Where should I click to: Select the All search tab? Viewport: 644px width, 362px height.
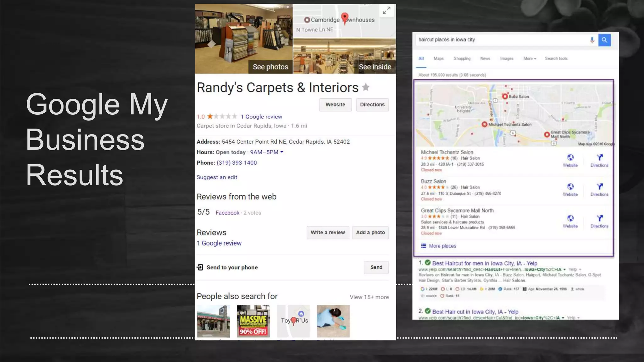pyautogui.click(x=421, y=58)
